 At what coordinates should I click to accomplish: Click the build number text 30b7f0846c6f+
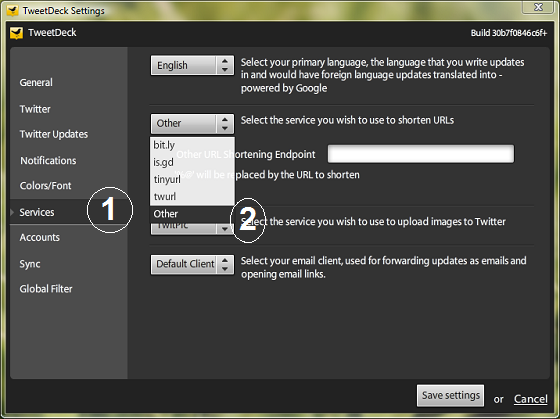click(519, 33)
